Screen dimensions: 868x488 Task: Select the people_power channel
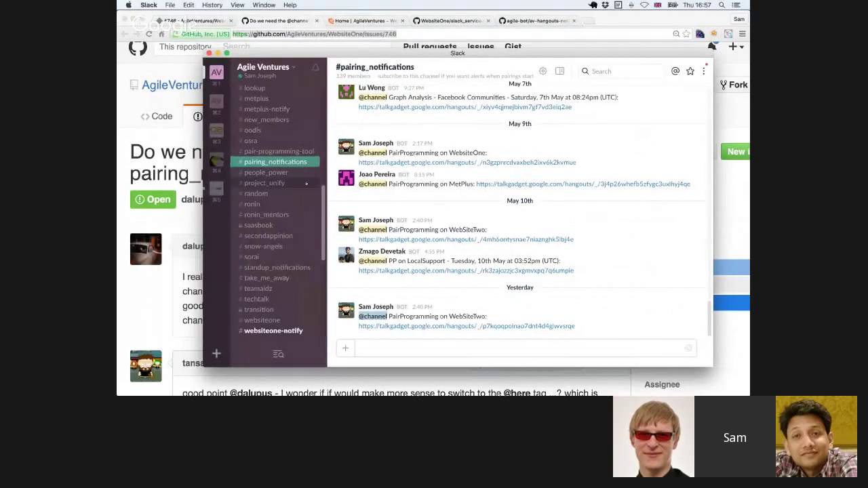click(x=266, y=172)
